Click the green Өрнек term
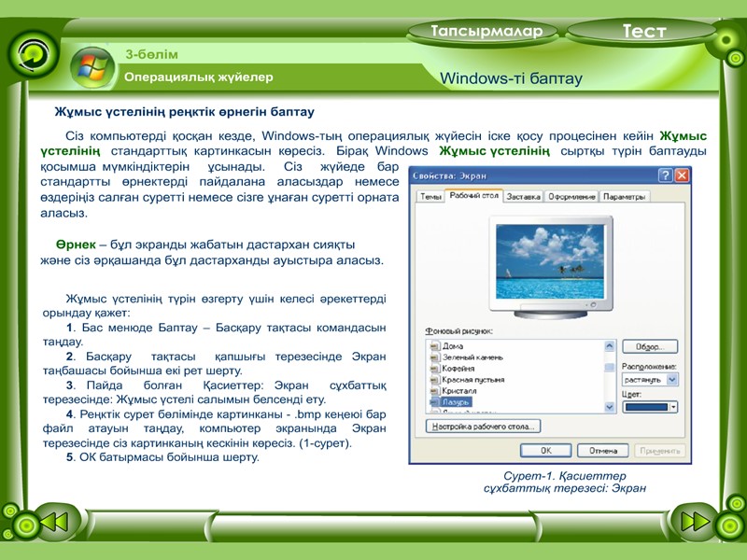The width and height of the screenshot is (747, 560). pos(76,245)
